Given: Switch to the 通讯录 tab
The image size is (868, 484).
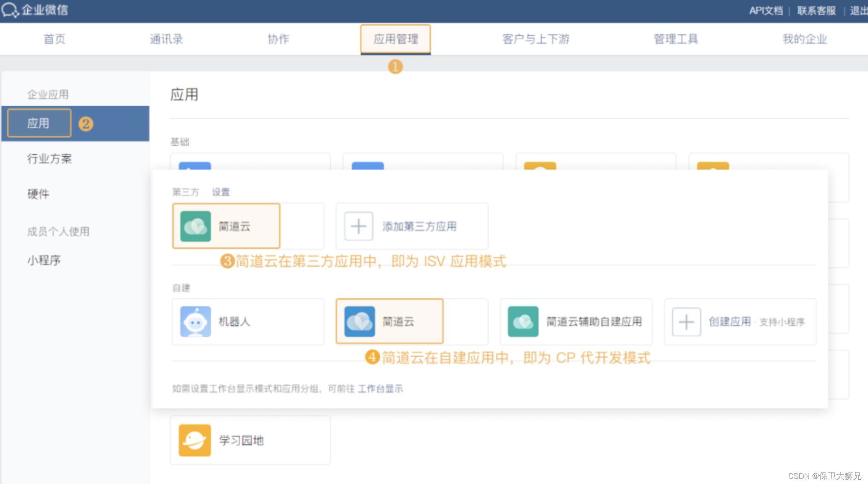Looking at the screenshot, I should 166,39.
